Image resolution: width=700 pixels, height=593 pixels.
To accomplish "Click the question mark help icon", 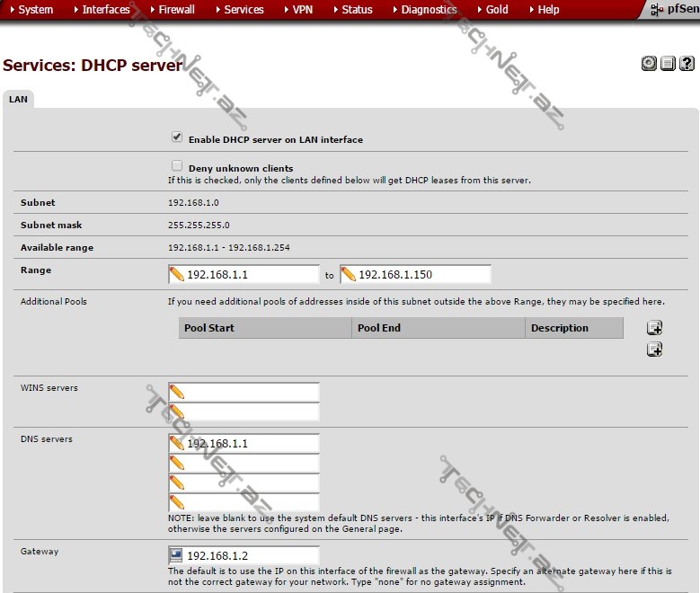I will (x=687, y=64).
